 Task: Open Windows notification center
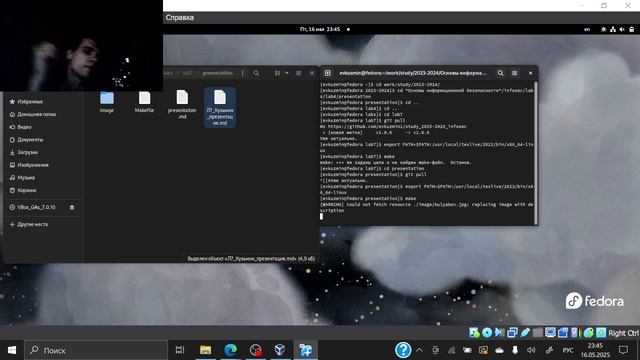click(623, 350)
